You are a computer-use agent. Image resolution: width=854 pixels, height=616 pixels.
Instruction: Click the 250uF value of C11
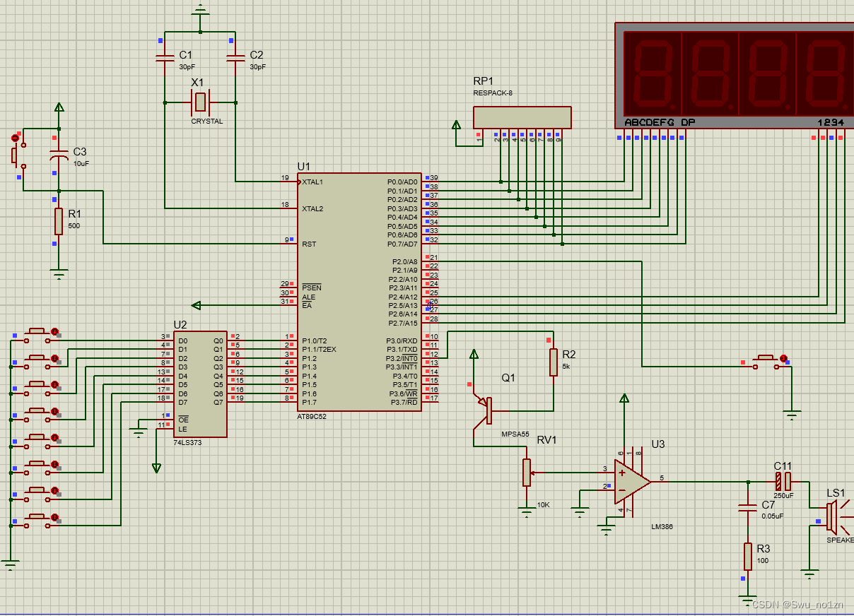pos(783,495)
